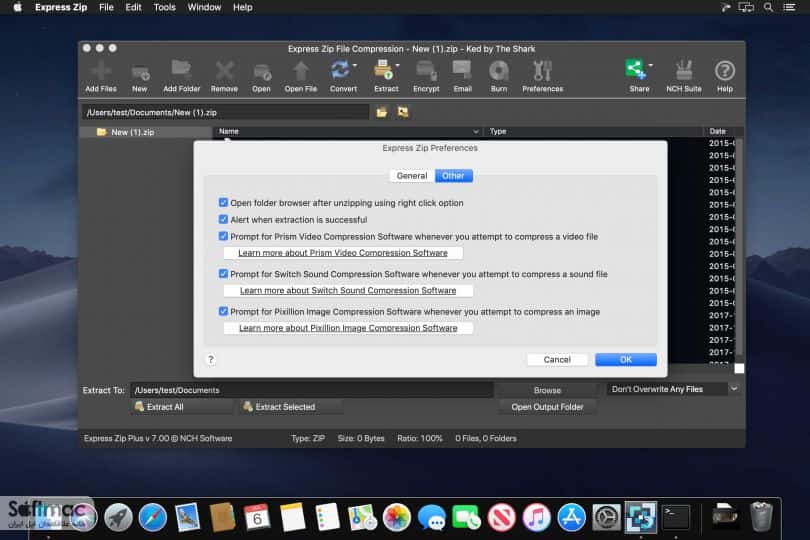Viewport: 810px width, 540px height.
Task: Open Launchpad rocket icon in dock
Action: (x=118, y=518)
